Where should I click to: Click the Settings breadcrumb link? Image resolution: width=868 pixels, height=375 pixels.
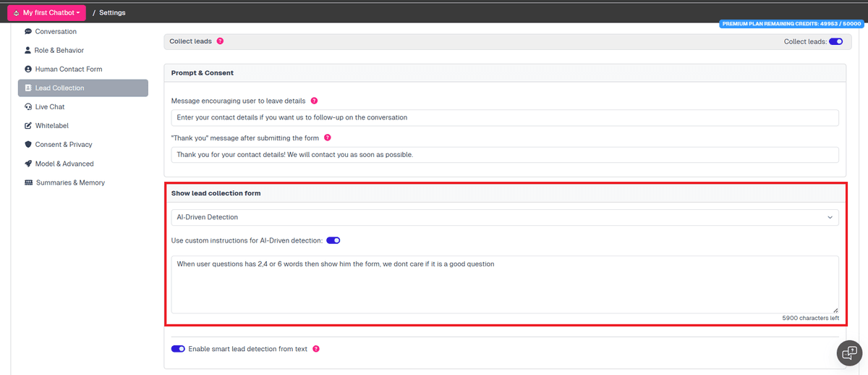pos(112,13)
